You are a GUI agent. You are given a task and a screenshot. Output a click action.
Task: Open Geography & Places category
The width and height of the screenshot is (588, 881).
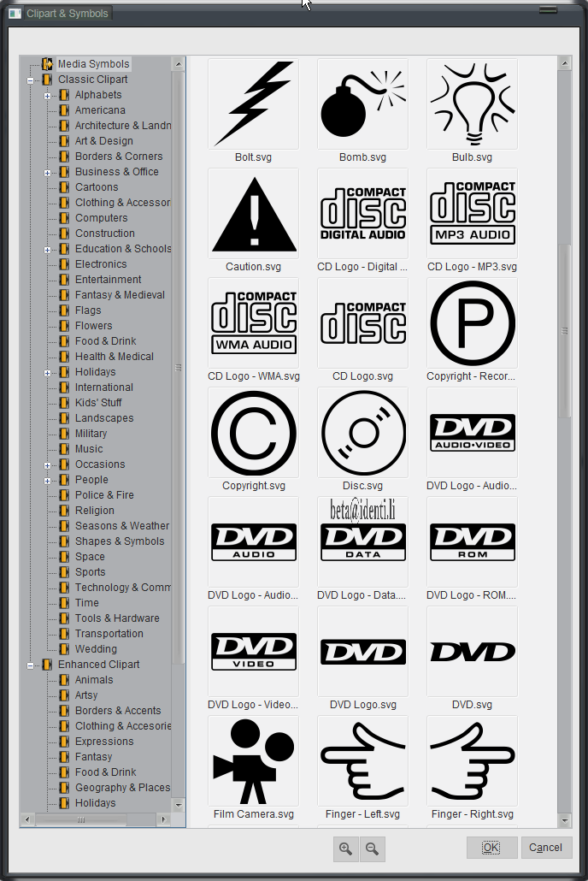[122, 788]
